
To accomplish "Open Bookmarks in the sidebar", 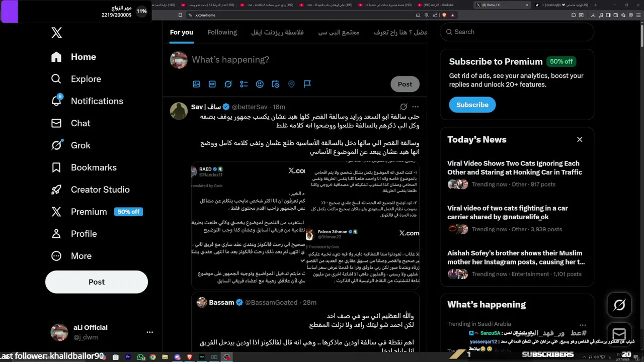I will tap(84, 167).
